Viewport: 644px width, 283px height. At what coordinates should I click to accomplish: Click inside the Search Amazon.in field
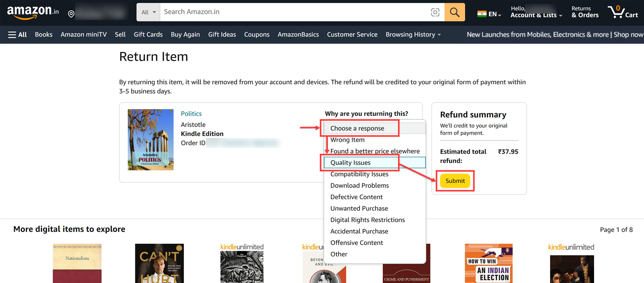pos(294,12)
